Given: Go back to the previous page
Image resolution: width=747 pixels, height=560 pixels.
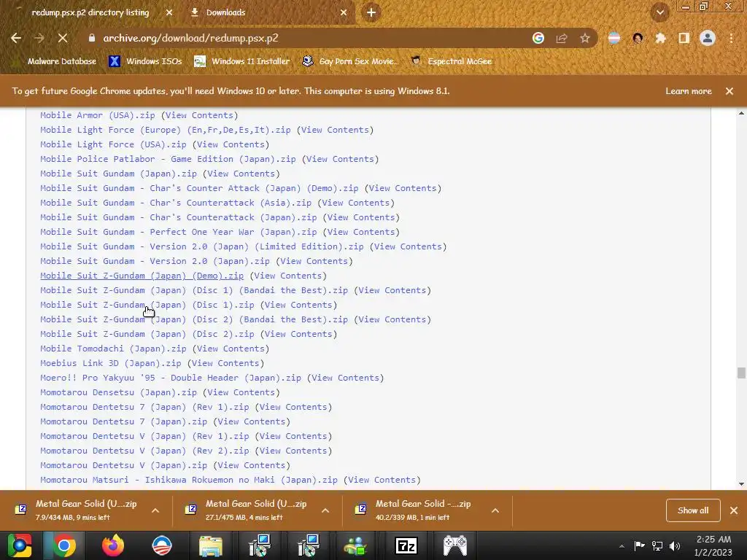Looking at the screenshot, I should 16,38.
